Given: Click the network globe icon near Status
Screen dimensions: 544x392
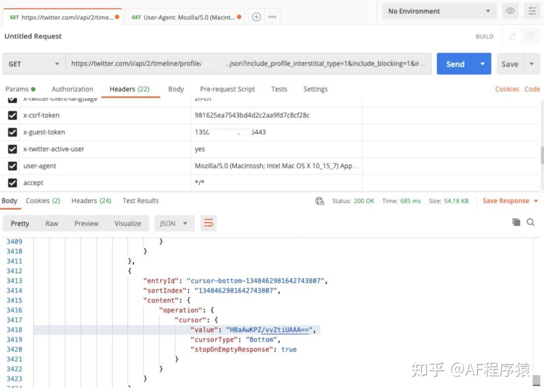Looking at the screenshot, I should click(x=319, y=201).
